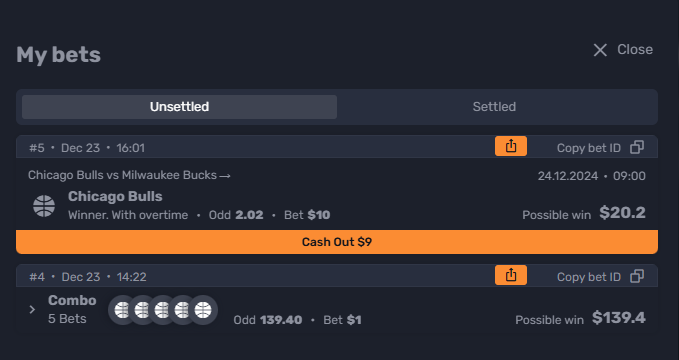Switch to the Settled tab
The height and width of the screenshot is (360, 679).
pyautogui.click(x=494, y=107)
